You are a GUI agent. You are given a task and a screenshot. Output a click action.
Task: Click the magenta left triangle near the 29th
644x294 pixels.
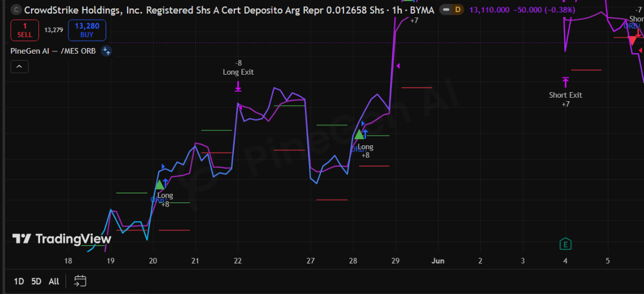(398, 66)
